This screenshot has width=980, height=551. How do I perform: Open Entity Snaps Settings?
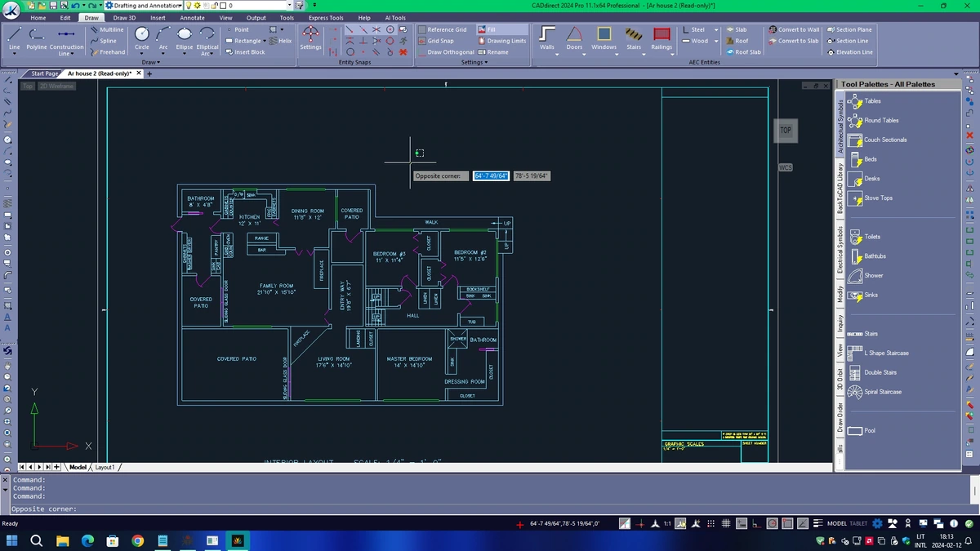tap(311, 38)
